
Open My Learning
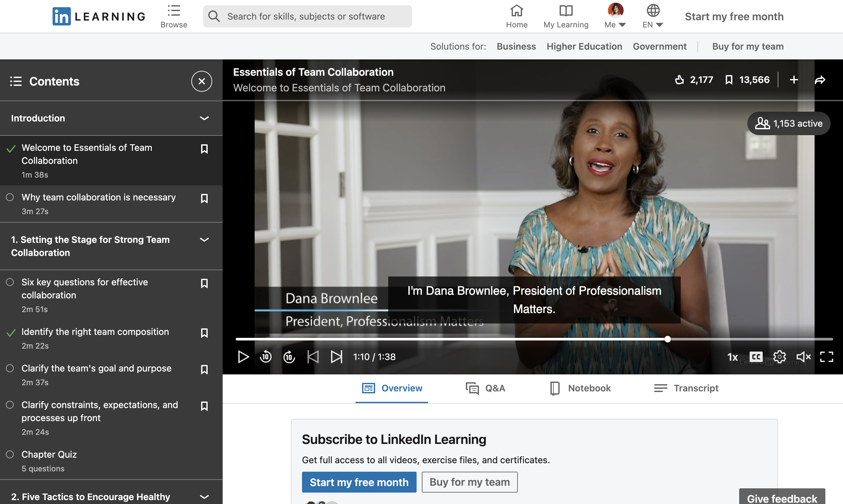click(565, 16)
